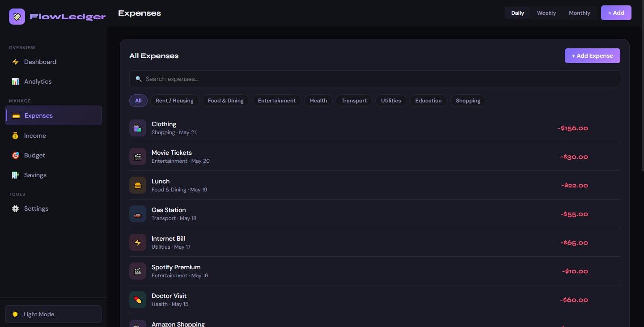Click the Savings building icon
This screenshot has height=327, width=644.
(x=15, y=175)
